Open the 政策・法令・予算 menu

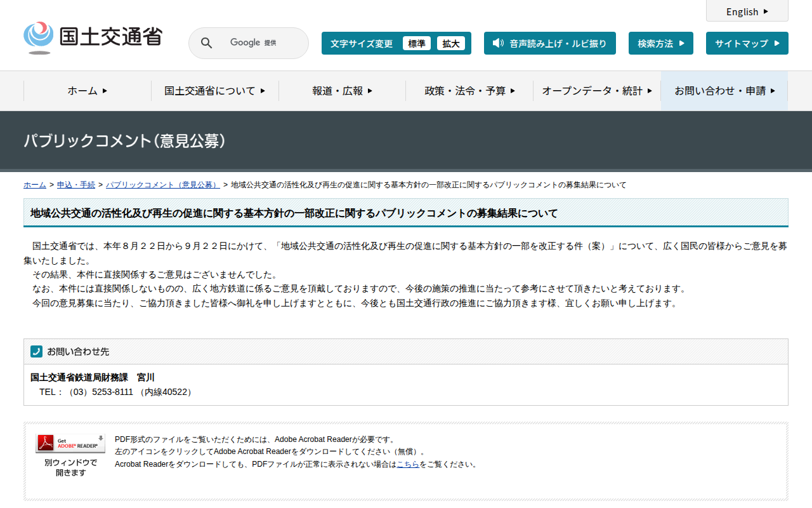click(469, 91)
